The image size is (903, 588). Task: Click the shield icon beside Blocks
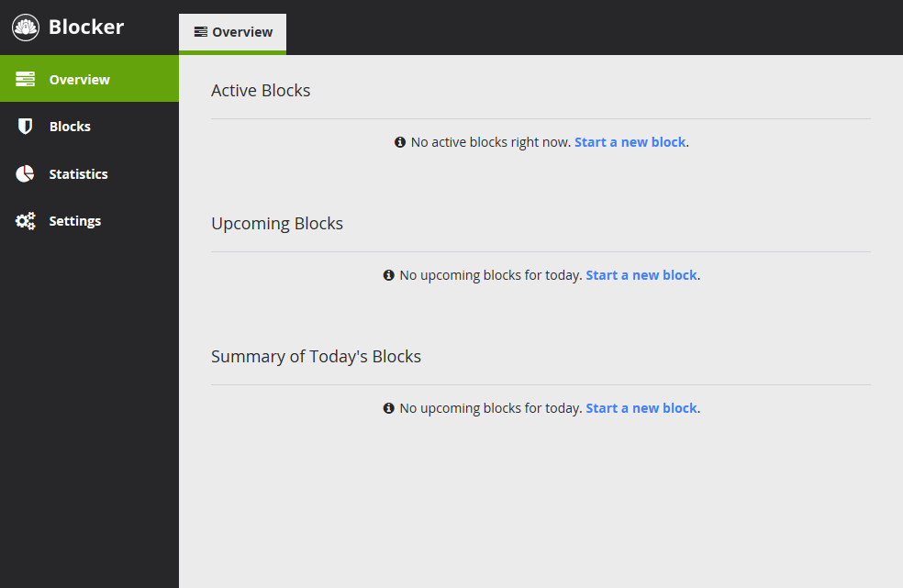[25, 126]
